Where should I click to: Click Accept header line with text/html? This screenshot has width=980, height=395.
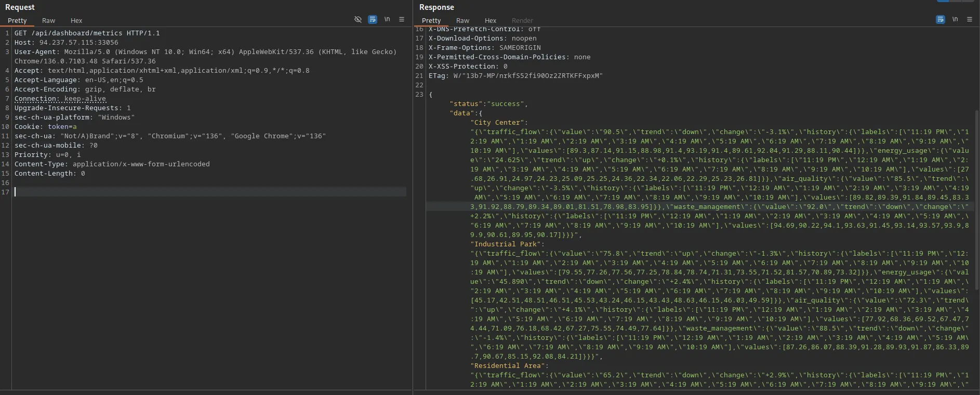[162, 71]
